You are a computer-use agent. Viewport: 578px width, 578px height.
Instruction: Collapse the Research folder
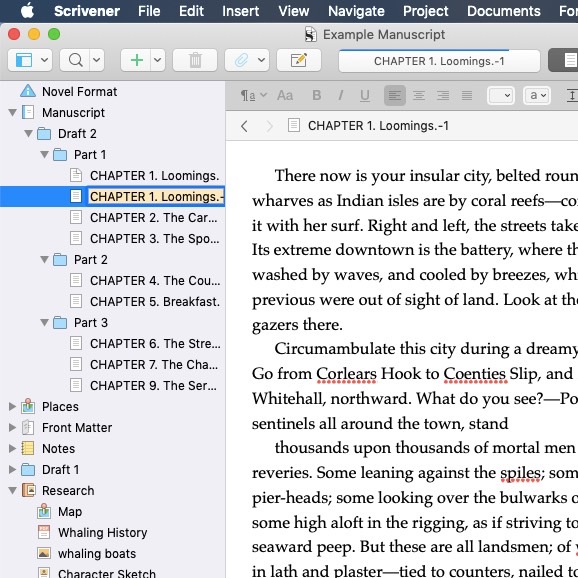(x=13, y=490)
